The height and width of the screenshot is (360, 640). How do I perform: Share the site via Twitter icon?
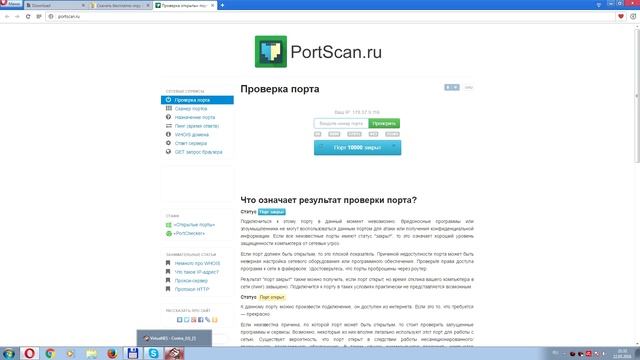point(187,320)
